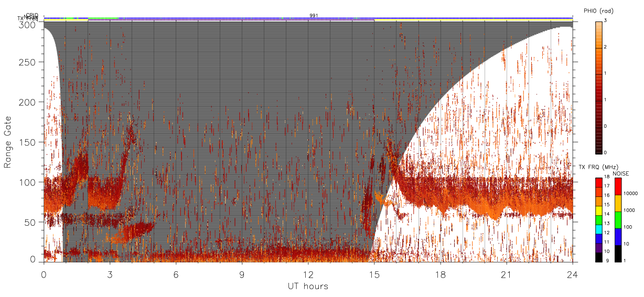Click the x-axis tick label '9'
This screenshot has width=644, height=297.
pos(242,273)
